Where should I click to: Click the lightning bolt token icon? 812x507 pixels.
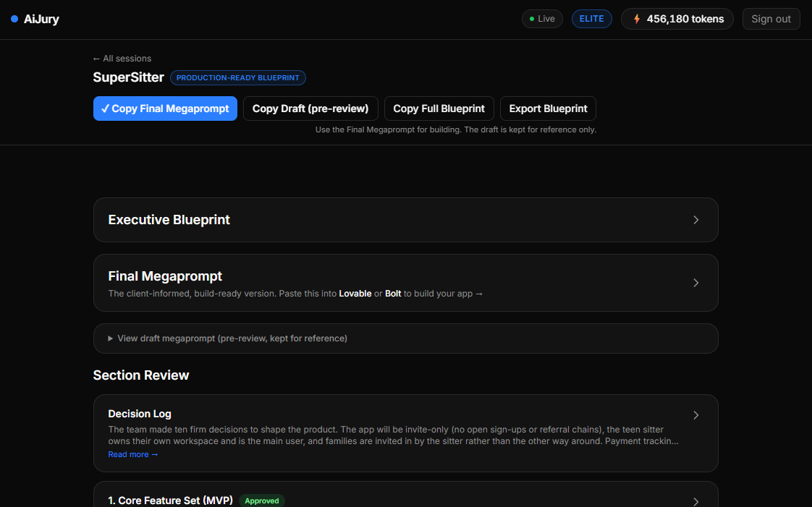(637, 19)
